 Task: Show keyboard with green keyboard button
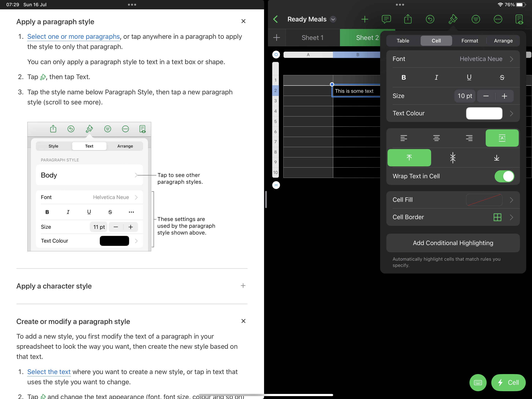coord(478,382)
